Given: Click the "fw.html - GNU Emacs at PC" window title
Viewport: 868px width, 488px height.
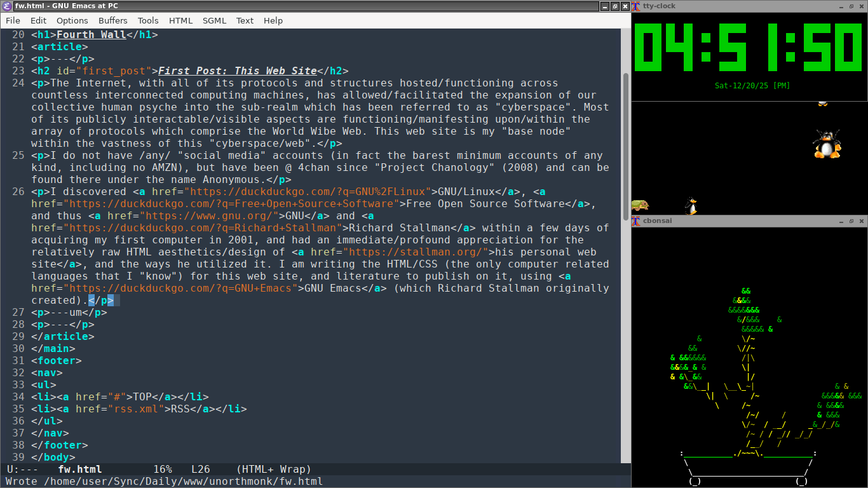Looking at the screenshot, I should pyautogui.click(x=67, y=6).
